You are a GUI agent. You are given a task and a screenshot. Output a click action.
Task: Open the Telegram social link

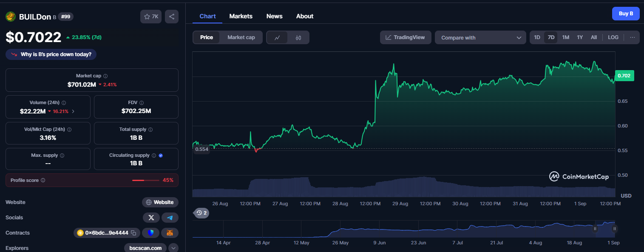click(x=170, y=218)
